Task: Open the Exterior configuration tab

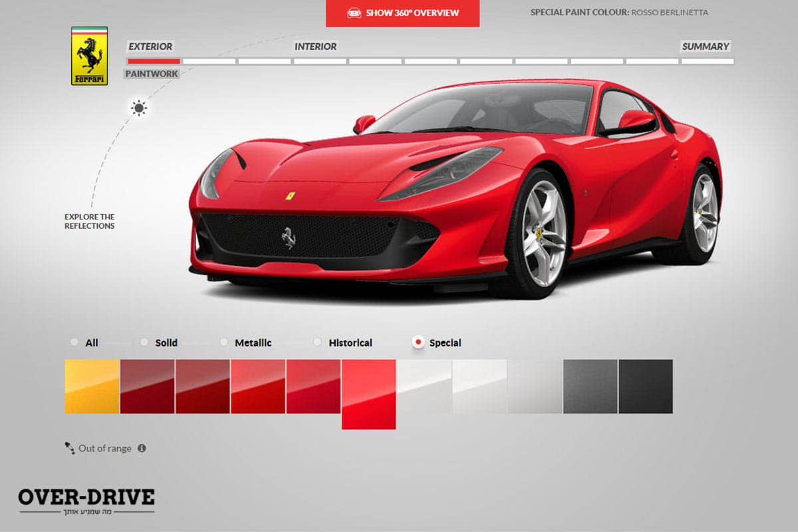Action: (x=150, y=47)
